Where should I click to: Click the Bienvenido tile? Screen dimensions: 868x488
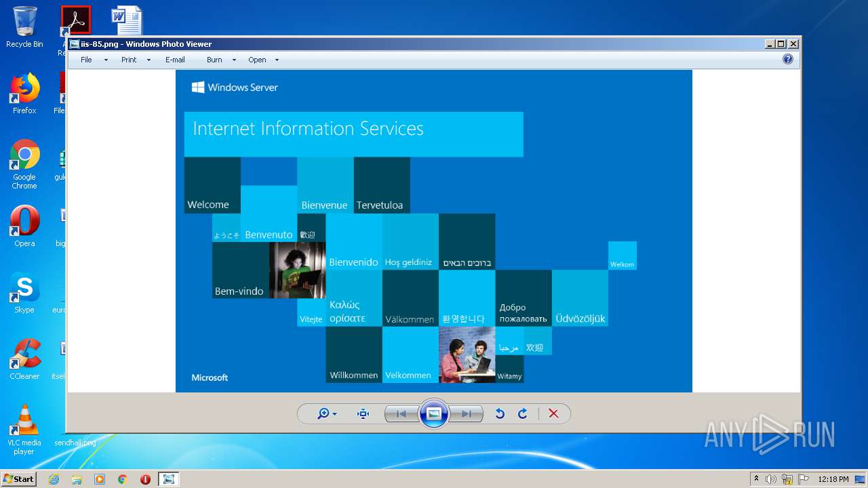[x=354, y=242]
